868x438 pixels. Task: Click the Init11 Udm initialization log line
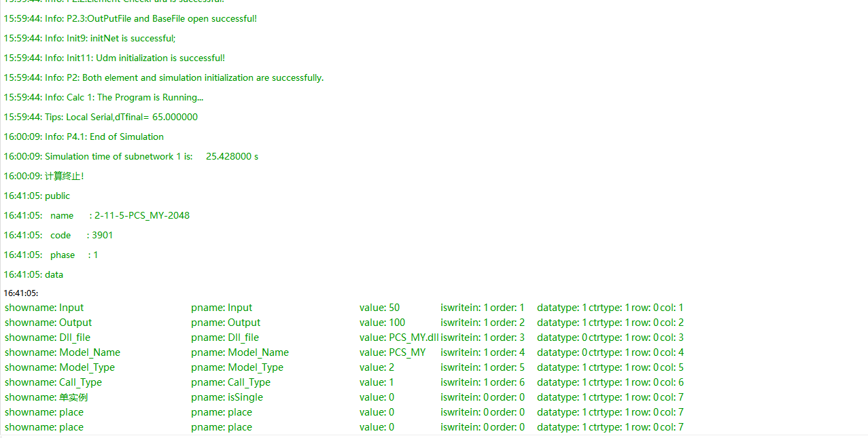coord(114,58)
